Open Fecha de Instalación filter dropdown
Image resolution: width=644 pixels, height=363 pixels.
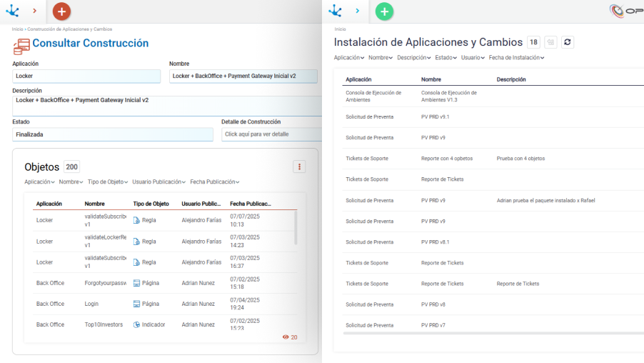(516, 58)
